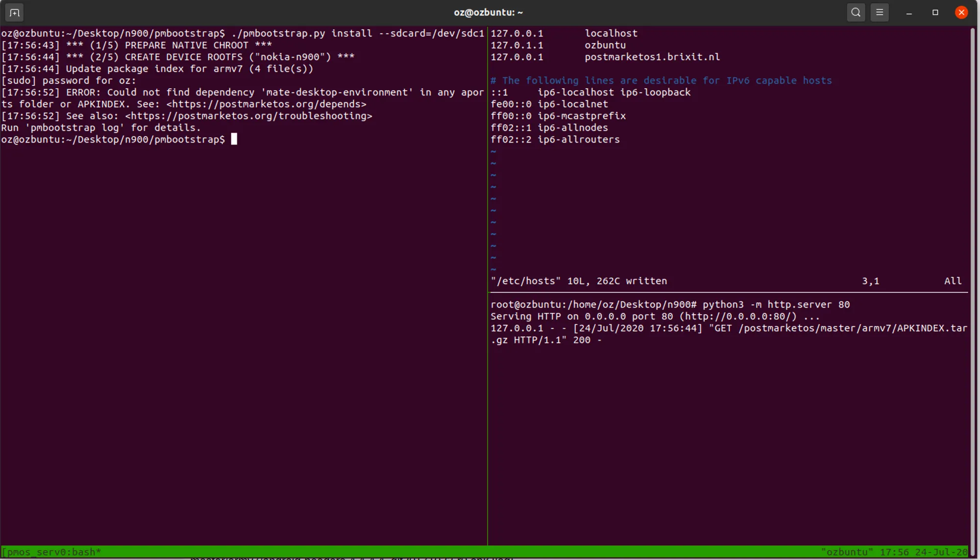The image size is (980, 560).
Task: Close the terminal window
Action: [x=961, y=13]
